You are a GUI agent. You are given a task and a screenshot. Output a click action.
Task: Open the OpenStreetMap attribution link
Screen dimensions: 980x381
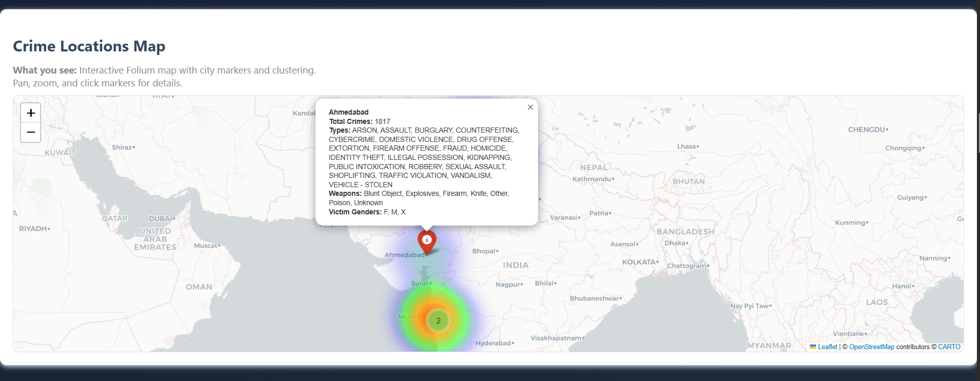(872, 347)
